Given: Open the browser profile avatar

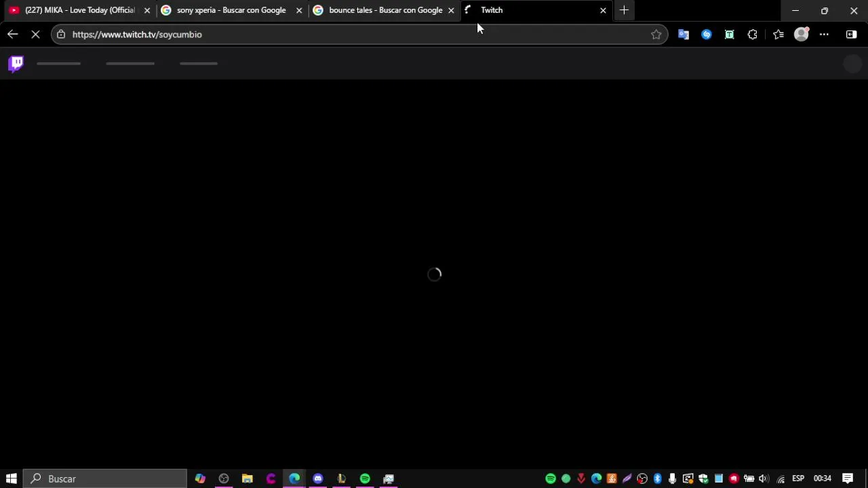Looking at the screenshot, I should point(802,35).
